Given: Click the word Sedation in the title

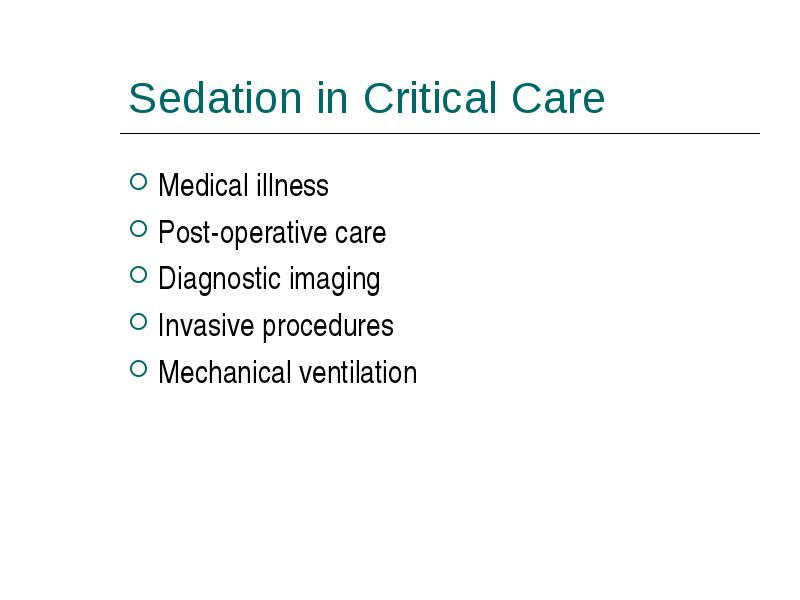Looking at the screenshot, I should click(215, 97).
